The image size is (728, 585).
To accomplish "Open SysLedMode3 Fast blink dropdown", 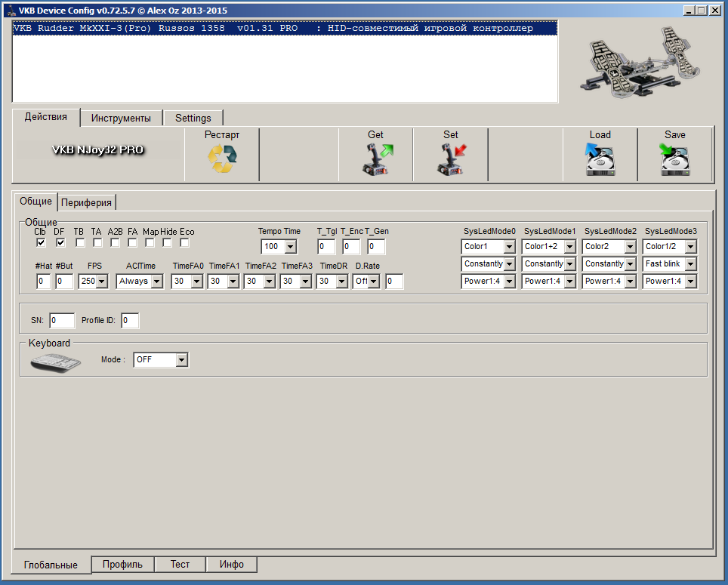I will click(x=690, y=264).
